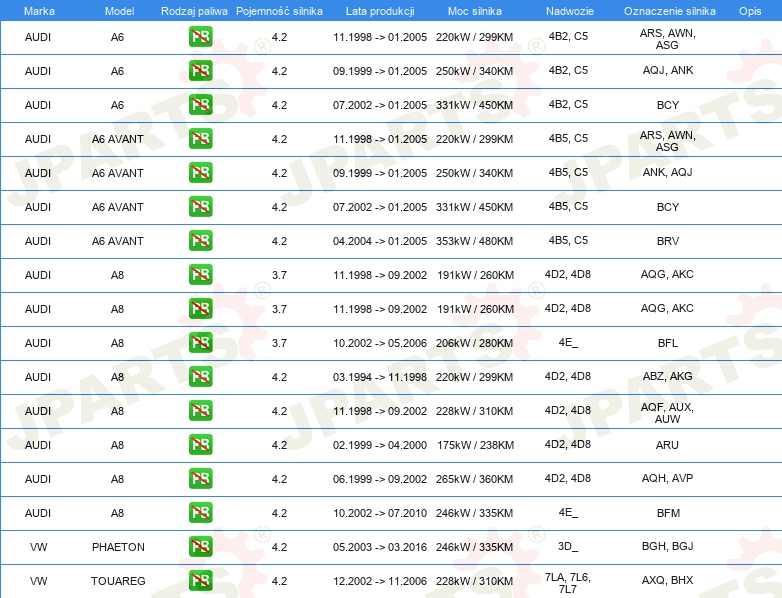Click the A8 model cell in the ARU row
The image size is (782, 598).
tap(117, 445)
